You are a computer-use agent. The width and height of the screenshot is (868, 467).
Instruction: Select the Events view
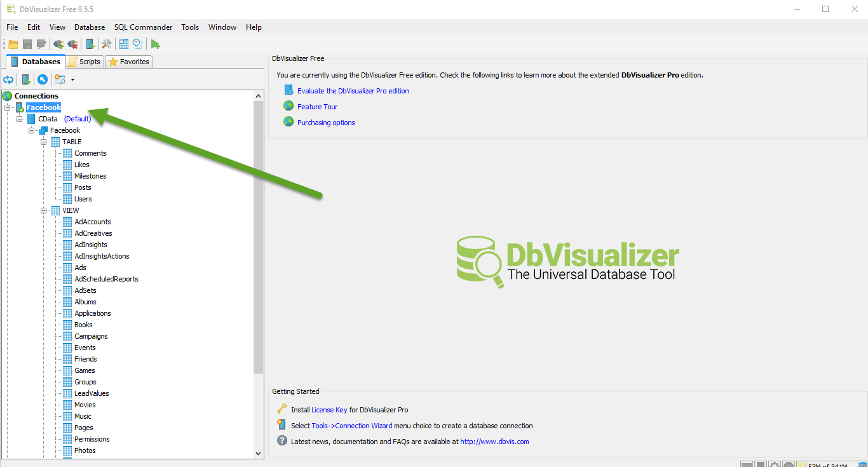pos(85,348)
